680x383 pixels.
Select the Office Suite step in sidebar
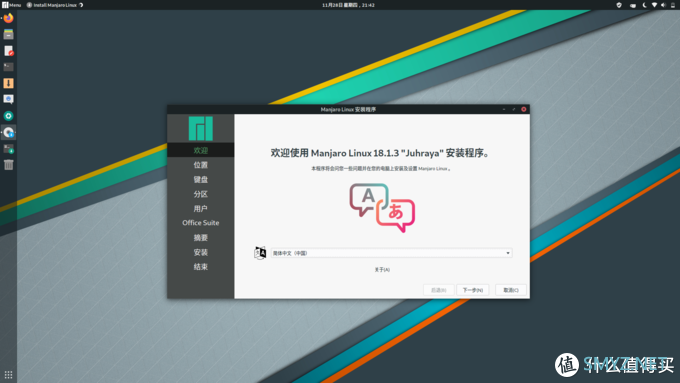[x=200, y=223]
